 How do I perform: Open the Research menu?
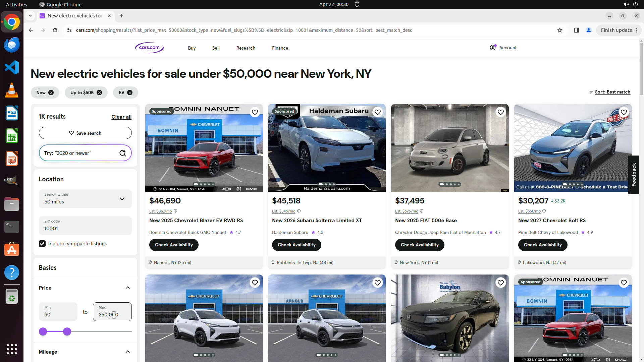(246, 48)
